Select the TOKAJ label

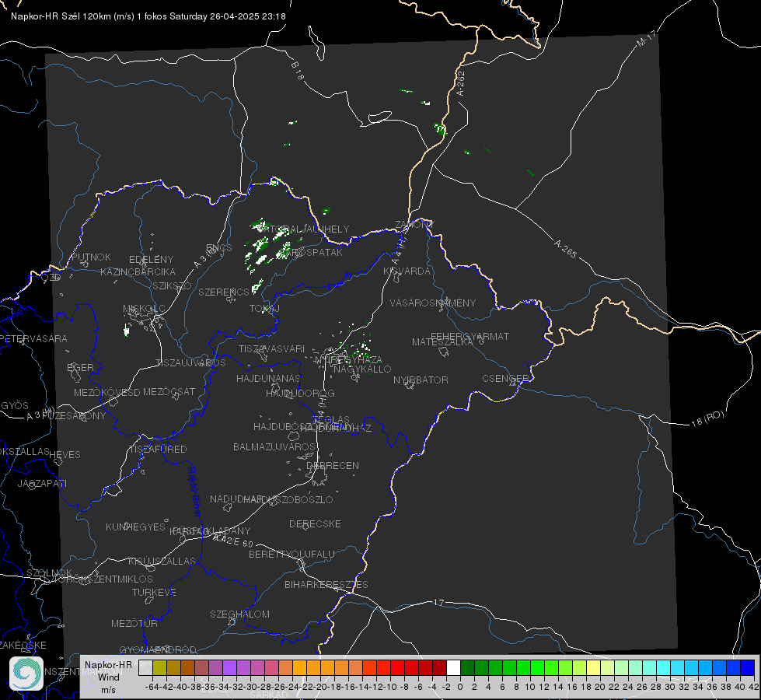pyautogui.click(x=264, y=309)
